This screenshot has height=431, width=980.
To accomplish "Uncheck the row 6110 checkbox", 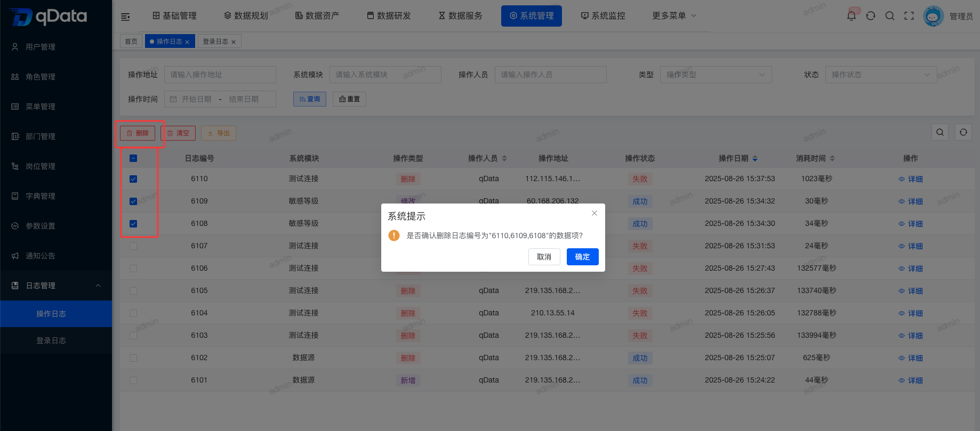I will coord(133,179).
